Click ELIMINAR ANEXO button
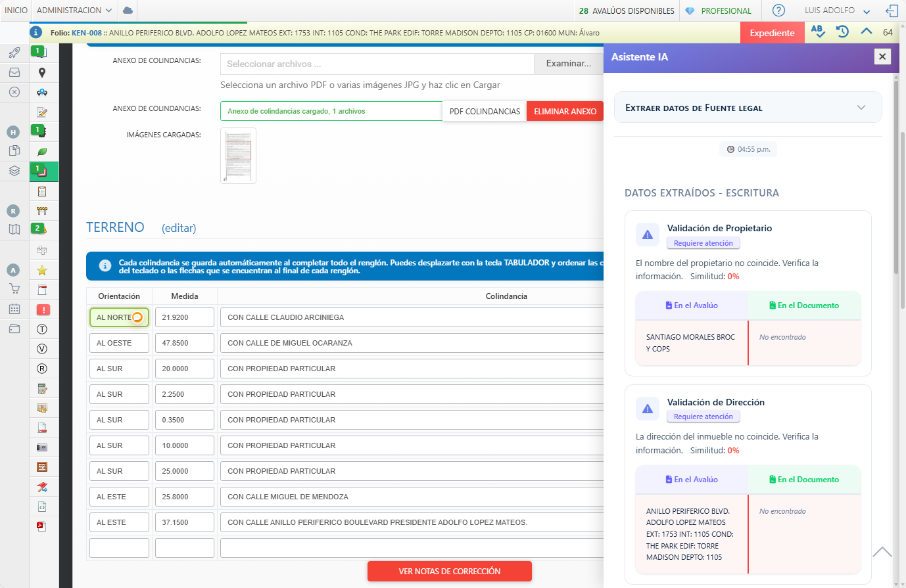The width and height of the screenshot is (906, 588). coord(565,111)
